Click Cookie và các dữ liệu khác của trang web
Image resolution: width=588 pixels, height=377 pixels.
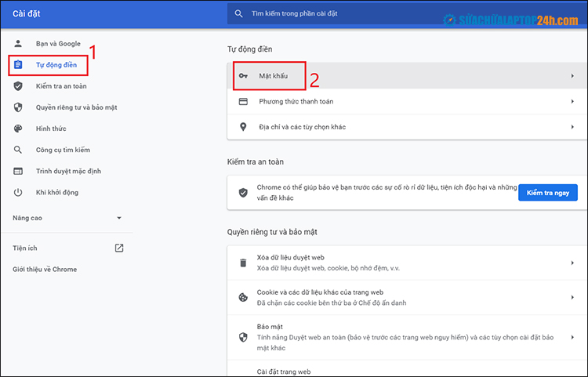[x=320, y=292]
